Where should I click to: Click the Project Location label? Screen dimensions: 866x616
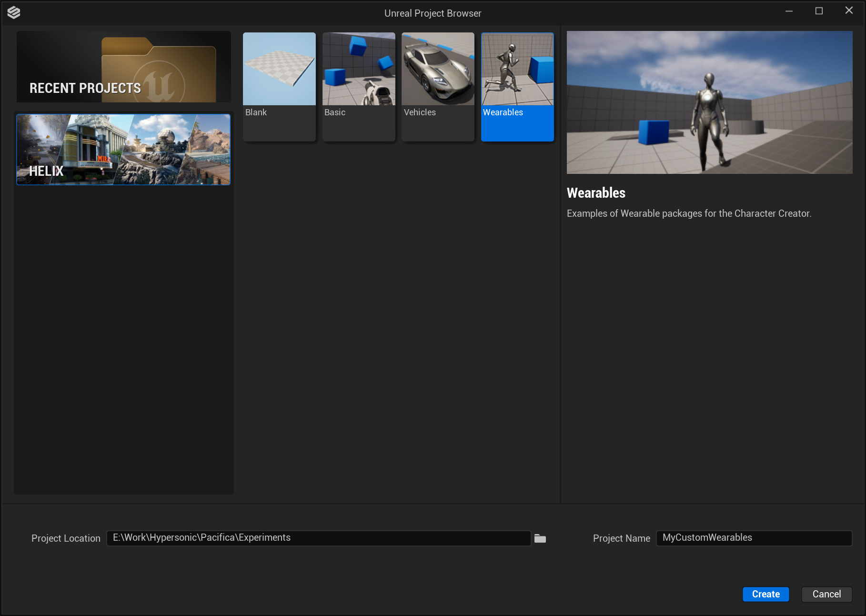66,538
